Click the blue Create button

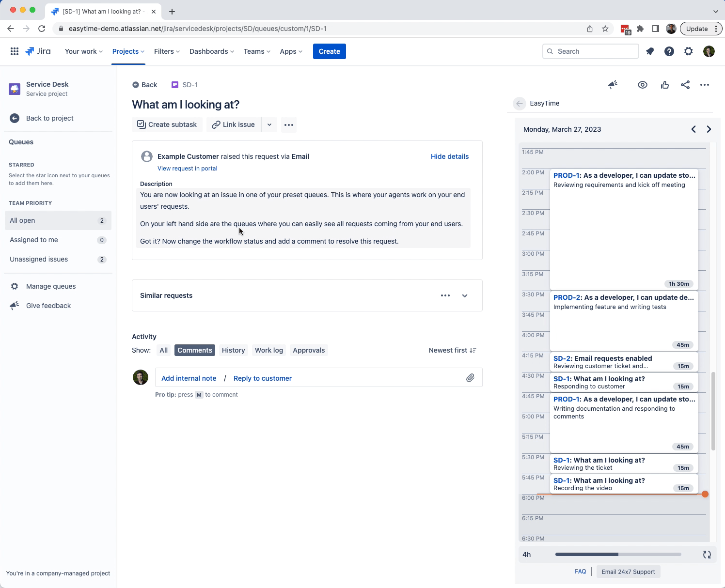pos(329,51)
